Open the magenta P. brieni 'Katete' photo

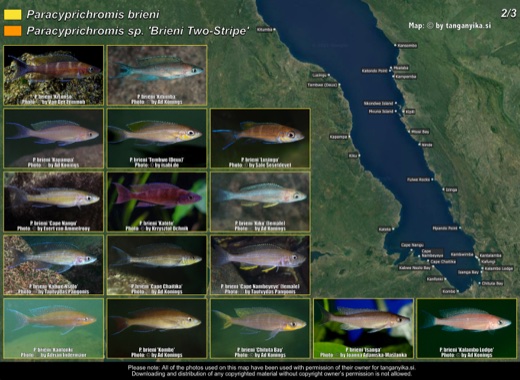[x=157, y=202]
